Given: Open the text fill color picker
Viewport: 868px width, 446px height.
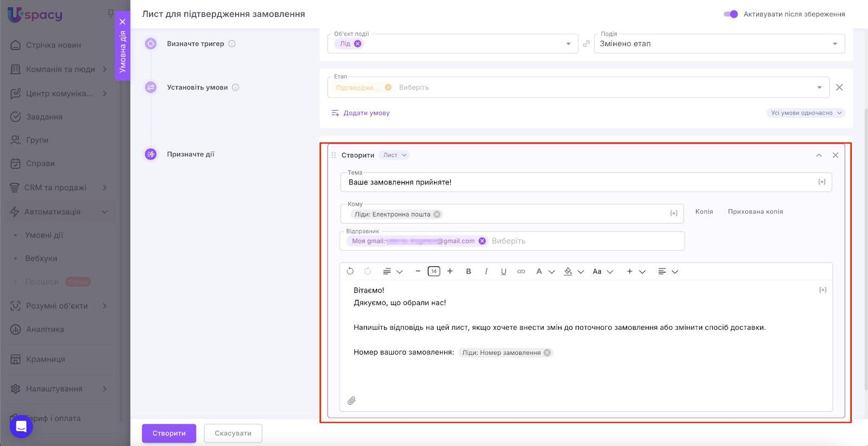Looking at the screenshot, I should (x=569, y=271).
